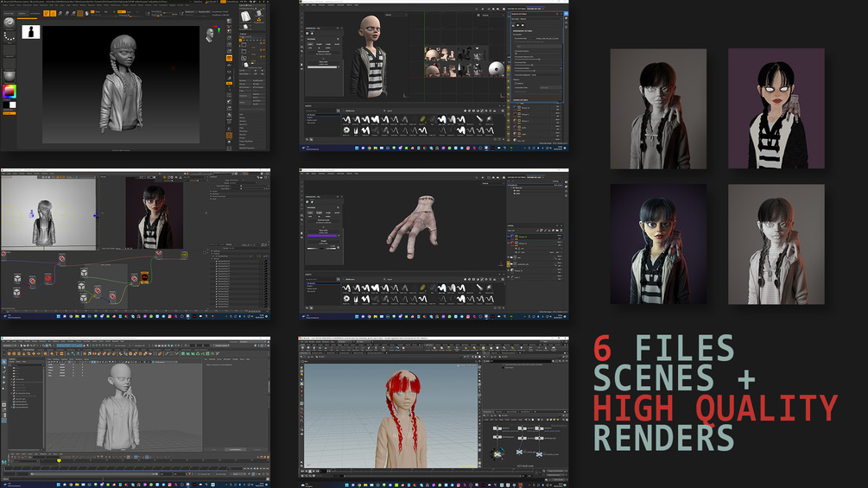The height and width of the screenshot is (488, 868).
Task: Open the gray material sphere selector in ZBrush
Action: pyautogui.click(x=10, y=76)
